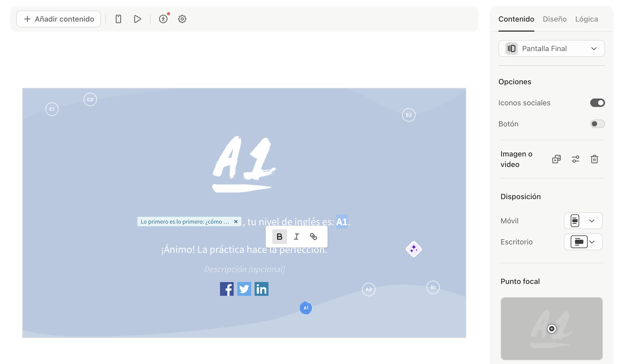Click the Añadir contenido button
Screen dimensions: 624x364
(x=59, y=19)
